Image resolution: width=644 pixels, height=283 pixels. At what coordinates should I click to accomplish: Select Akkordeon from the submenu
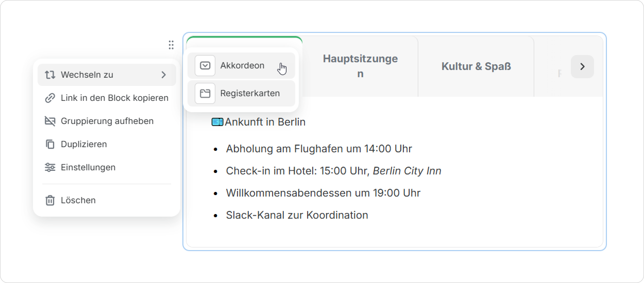pos(242,66)
